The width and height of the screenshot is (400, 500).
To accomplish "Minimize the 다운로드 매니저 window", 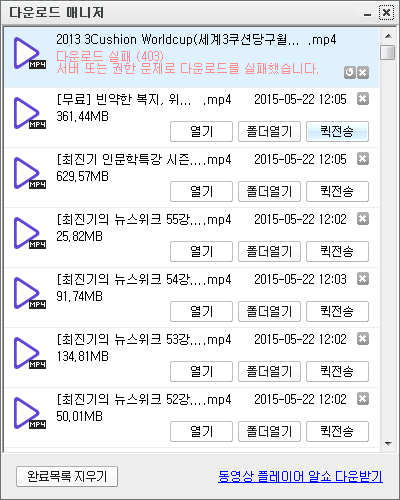I will tap(367, 13).
